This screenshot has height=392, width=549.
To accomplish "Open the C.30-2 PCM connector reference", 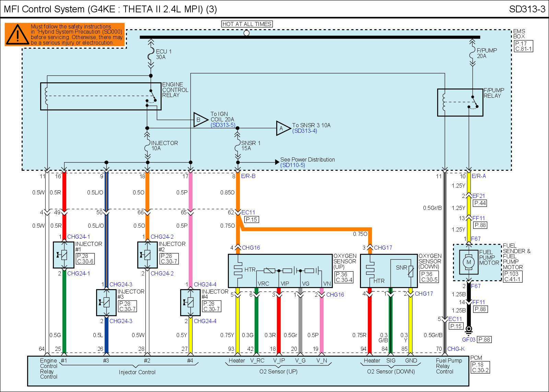I will [480, 370].
